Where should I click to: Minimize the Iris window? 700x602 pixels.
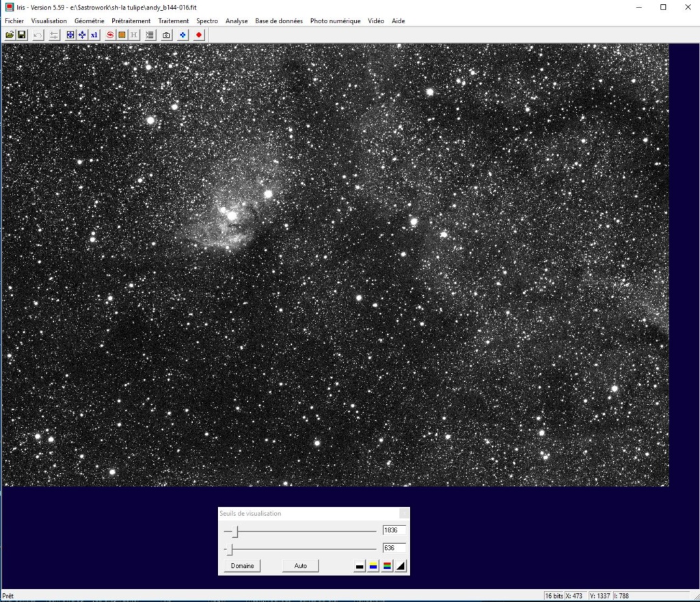tap(639, 7)
